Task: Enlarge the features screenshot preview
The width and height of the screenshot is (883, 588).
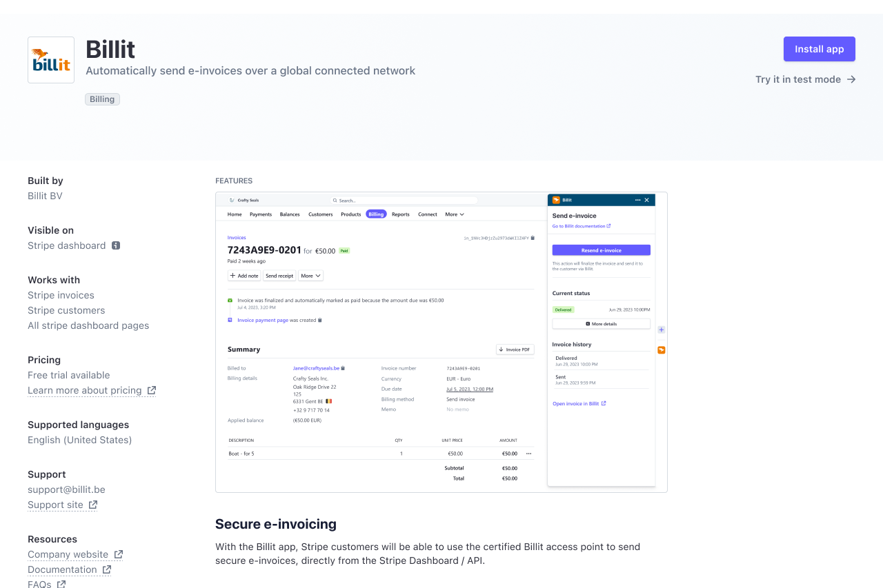Action: point(441,342)
